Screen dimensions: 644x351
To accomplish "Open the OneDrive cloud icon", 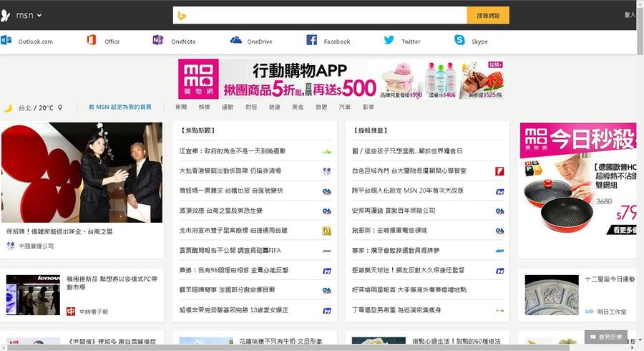I will click(235, 40).
